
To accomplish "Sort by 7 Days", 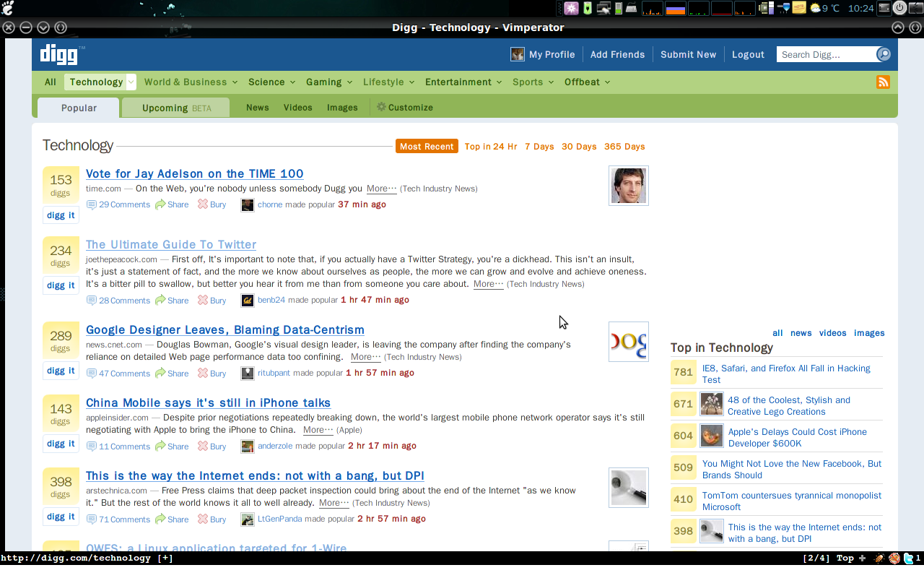I will 539,147.
